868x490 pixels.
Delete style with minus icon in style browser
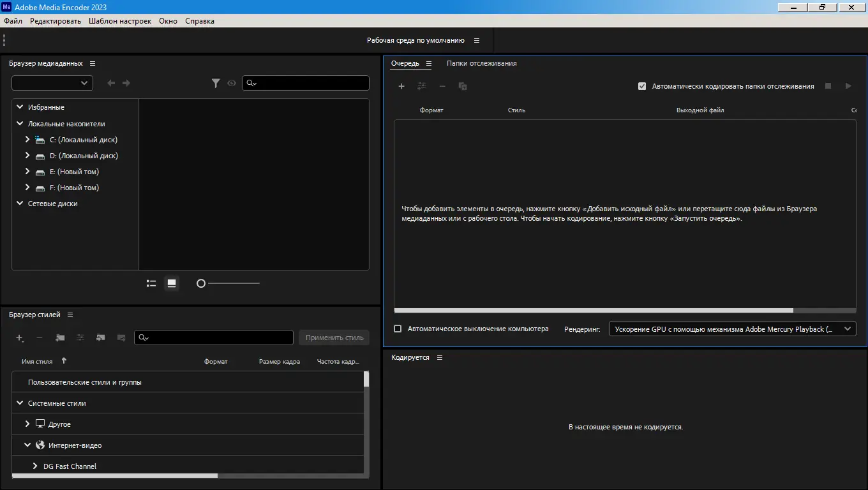[40, 338]
